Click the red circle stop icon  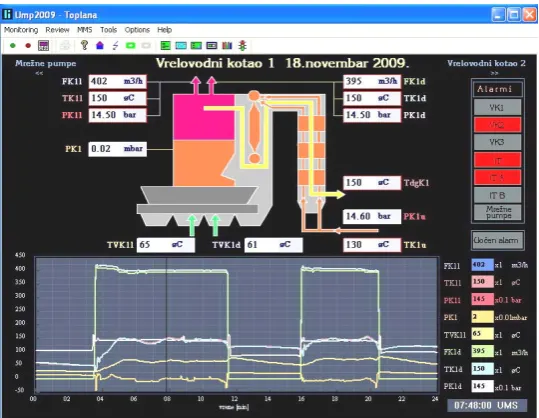pyautogui.click(x=28, y=45)
